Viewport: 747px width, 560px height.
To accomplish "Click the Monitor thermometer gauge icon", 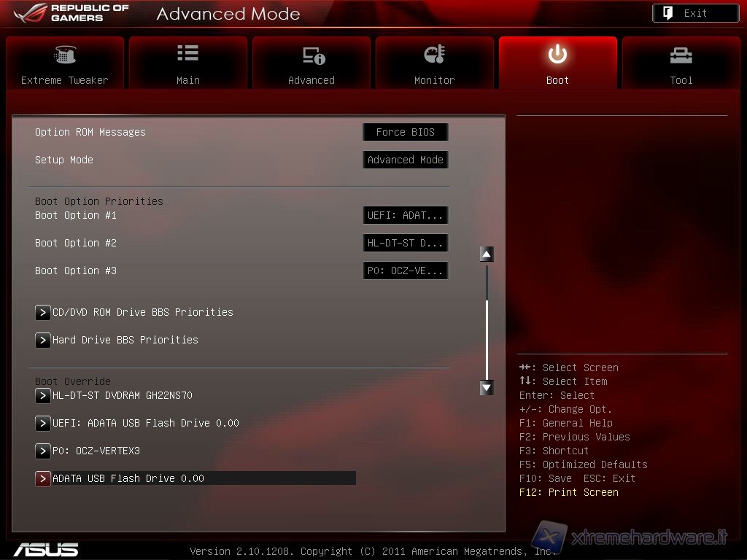I will tap(434, 55).
